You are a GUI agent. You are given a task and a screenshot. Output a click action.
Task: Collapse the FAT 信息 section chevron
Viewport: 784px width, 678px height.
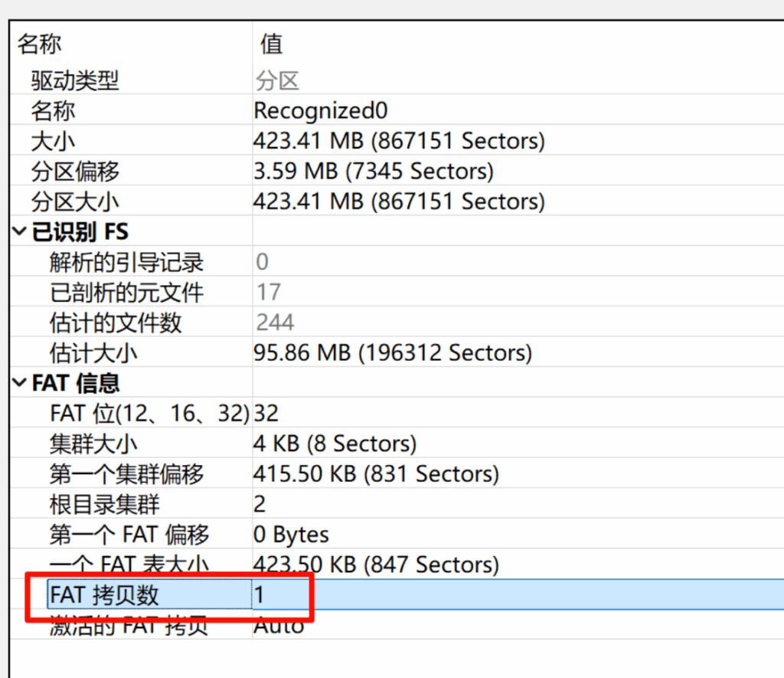click(x=21, y=383)
